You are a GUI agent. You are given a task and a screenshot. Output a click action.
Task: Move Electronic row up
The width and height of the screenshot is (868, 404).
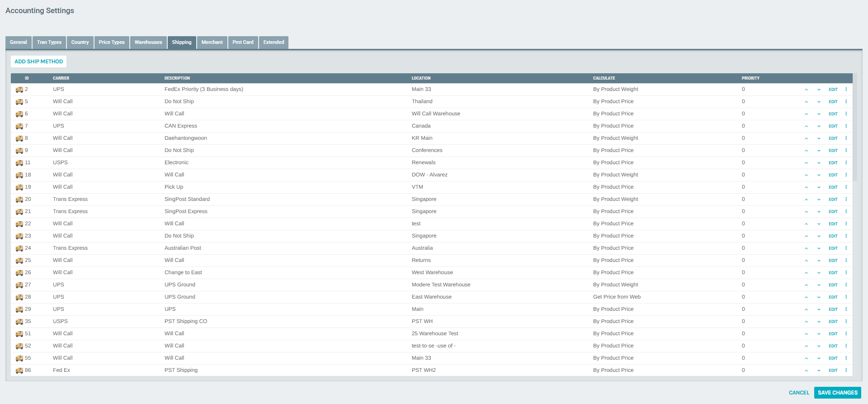(806, 163)
